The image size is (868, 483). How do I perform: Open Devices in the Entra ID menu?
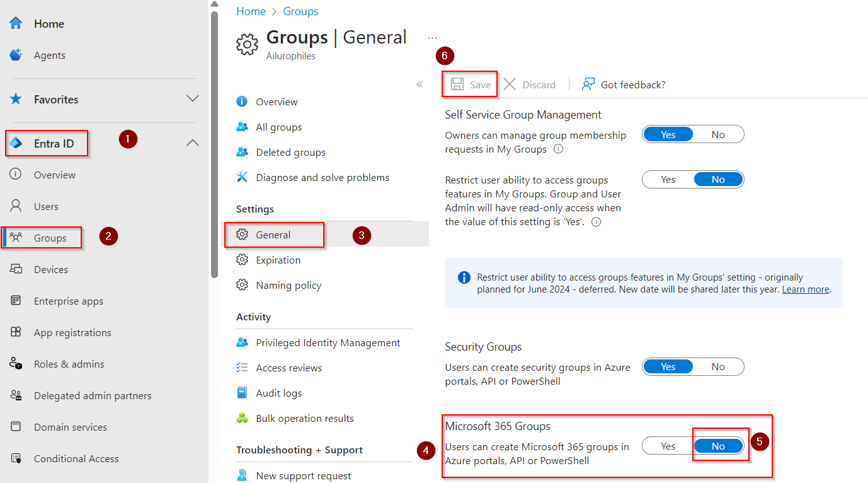tap(50, 269)
